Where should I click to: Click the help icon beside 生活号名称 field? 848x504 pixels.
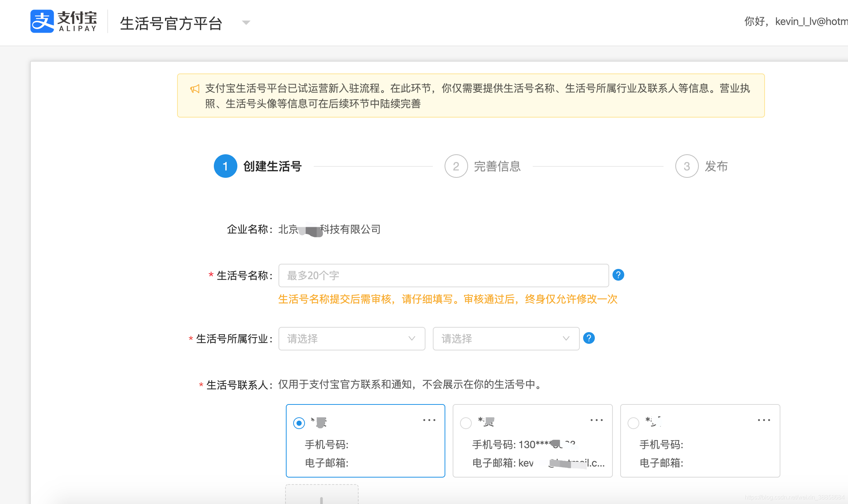tap(618, 275)
